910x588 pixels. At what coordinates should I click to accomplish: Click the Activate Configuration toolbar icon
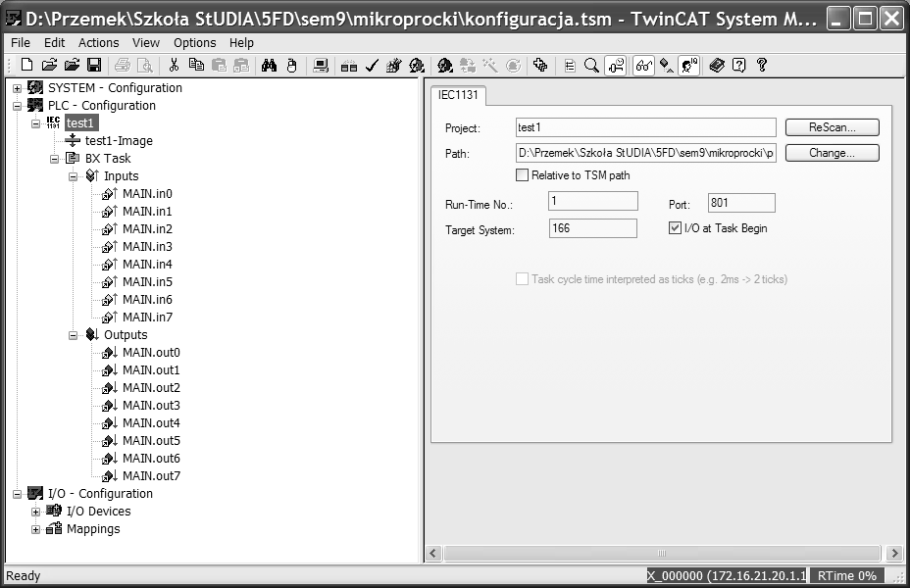tap(393, 65)
